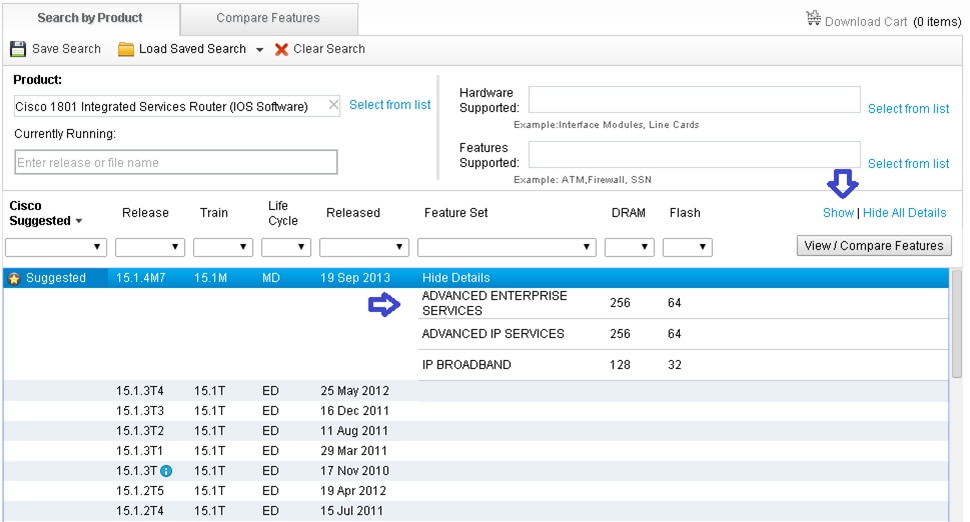Click the 25 May 2012 release date
Viewport: 970px width, 522px height.
[x=354, y=391]
